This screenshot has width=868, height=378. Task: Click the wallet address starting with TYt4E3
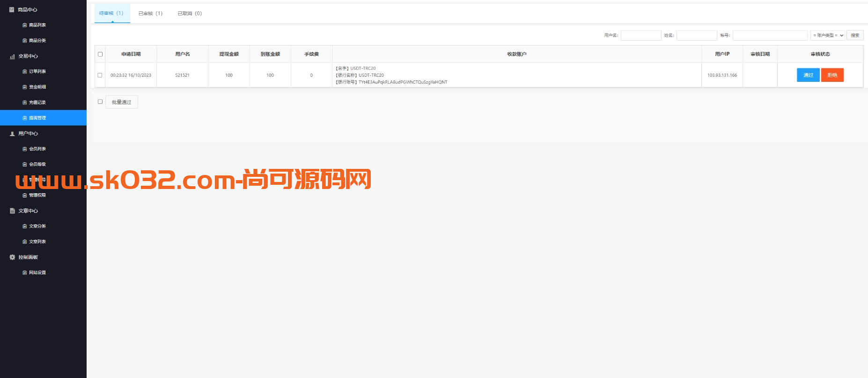click(x=403, y=82)
